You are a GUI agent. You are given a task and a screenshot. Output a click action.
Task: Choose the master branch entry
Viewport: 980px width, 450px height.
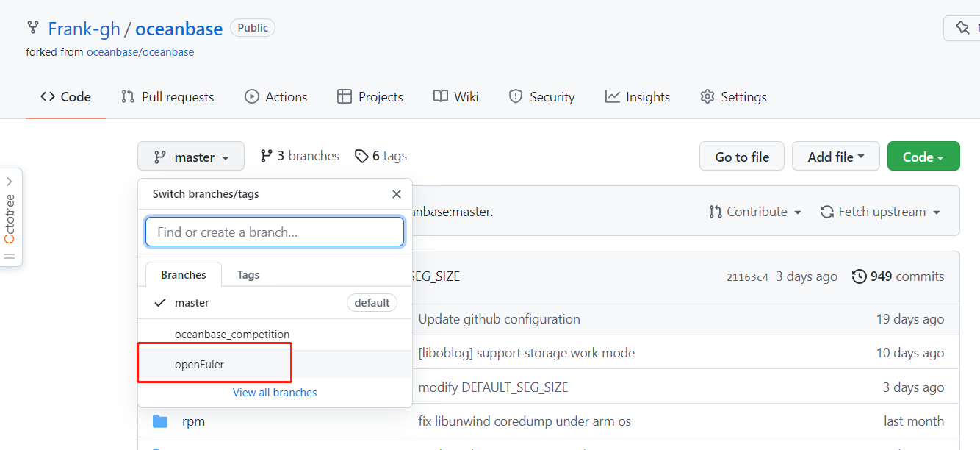click(275, 302)
